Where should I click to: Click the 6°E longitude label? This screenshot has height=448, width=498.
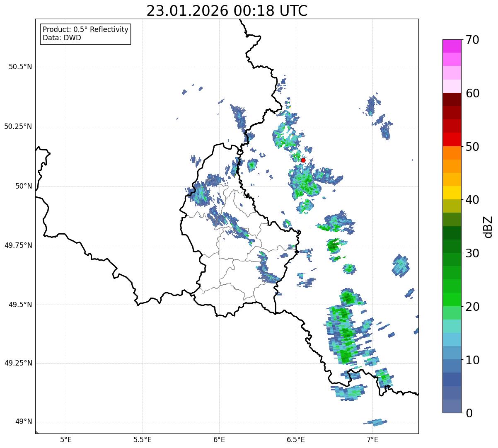pyautogui.click(x=219, y=439)
